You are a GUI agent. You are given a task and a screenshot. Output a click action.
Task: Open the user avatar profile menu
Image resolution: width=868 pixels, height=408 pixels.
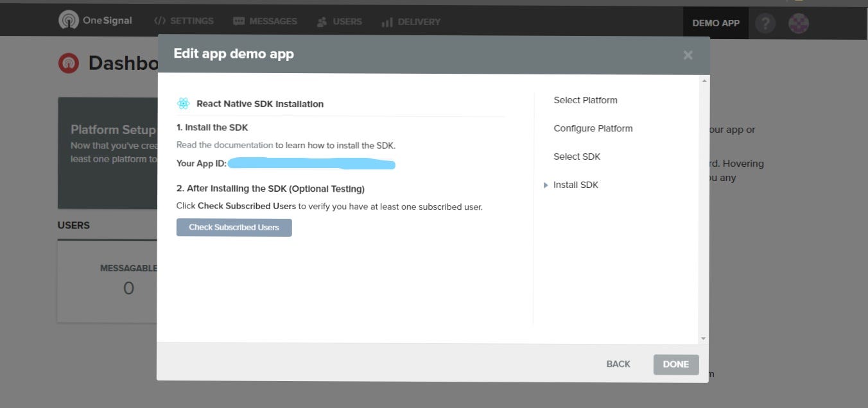(799, 24)
